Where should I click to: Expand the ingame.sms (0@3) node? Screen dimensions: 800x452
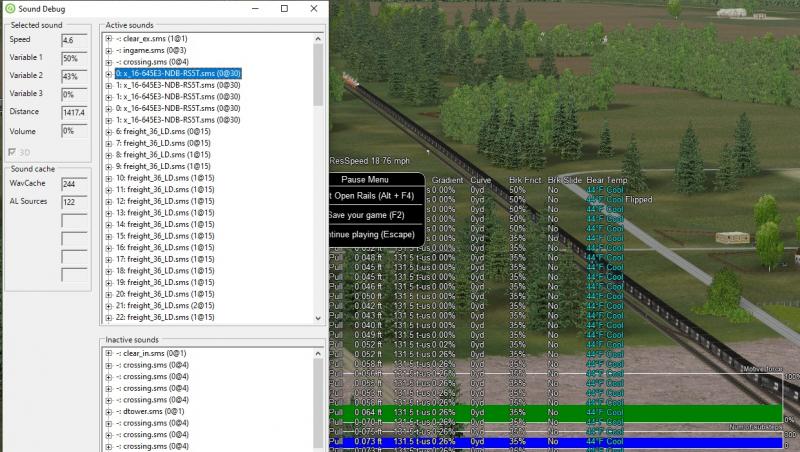[109, 51]
